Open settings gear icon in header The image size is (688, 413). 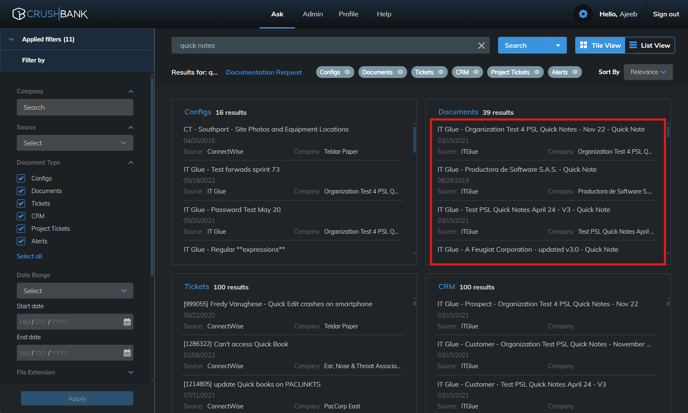[x=583, y=14]
